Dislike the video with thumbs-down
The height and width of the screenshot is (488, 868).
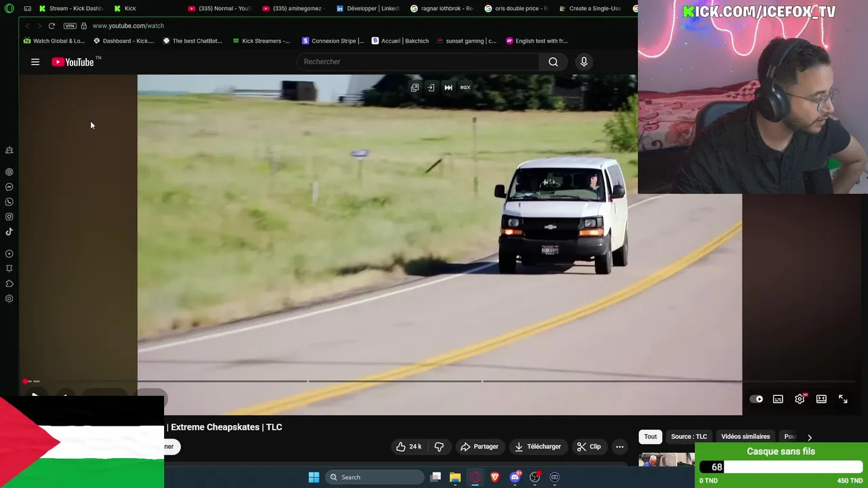[x=439, y=447]
